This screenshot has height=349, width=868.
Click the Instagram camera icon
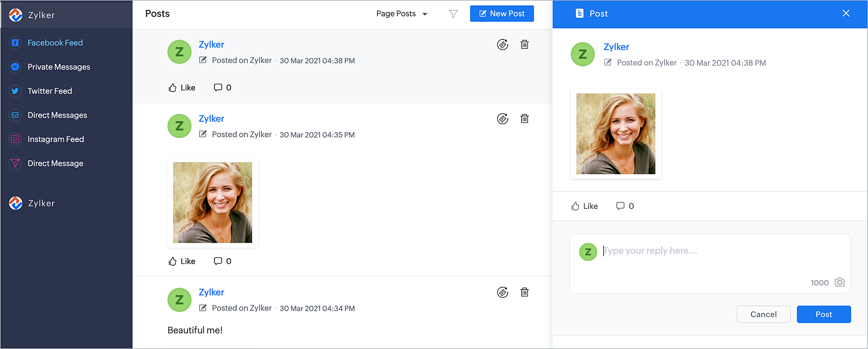tap(15, 139)
